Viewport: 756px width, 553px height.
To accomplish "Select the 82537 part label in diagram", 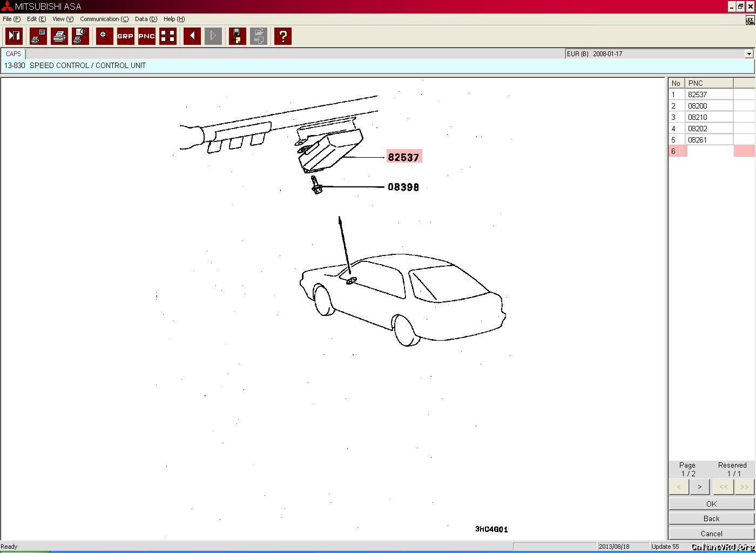I will point(403,157).
